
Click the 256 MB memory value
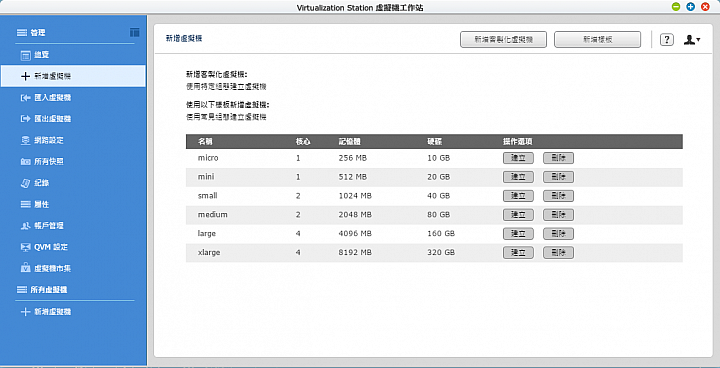pyautogui.click(x=353, y=158)
